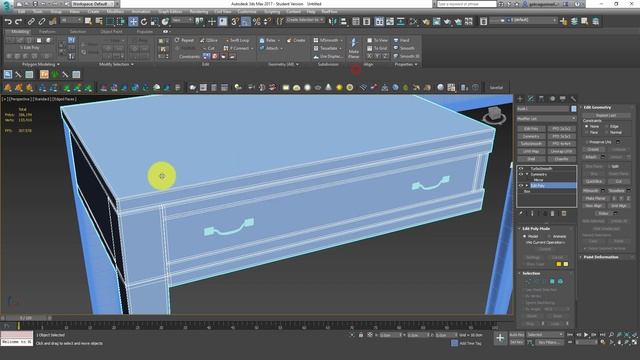The height and width of the screenshot is (360, 640).
Task: Open the Hierarchy panel tab
Action: pyautogui.click(x=541, y=99)
